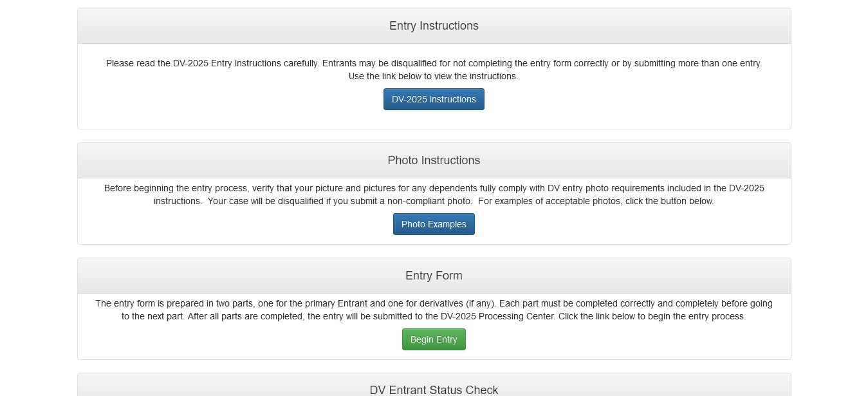Open the Photo Examples button
This screenshot has height=396, width=868.
pos(434,224)
